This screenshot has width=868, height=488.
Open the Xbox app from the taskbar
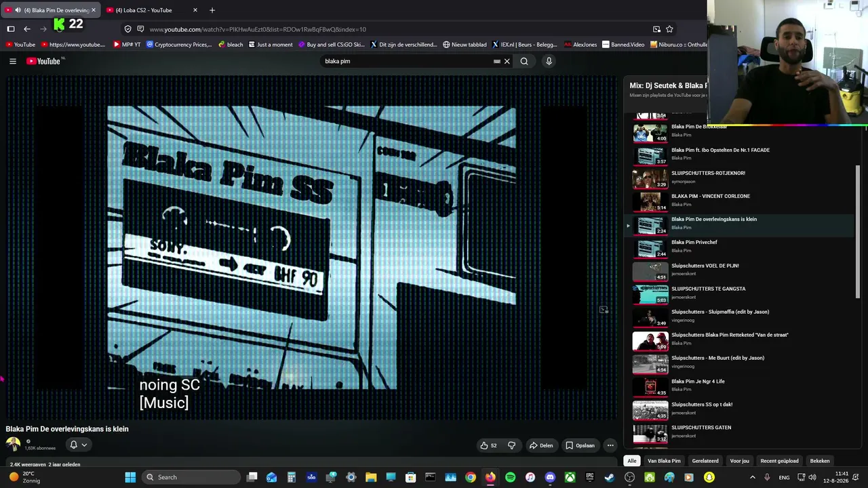click(570, 477)
